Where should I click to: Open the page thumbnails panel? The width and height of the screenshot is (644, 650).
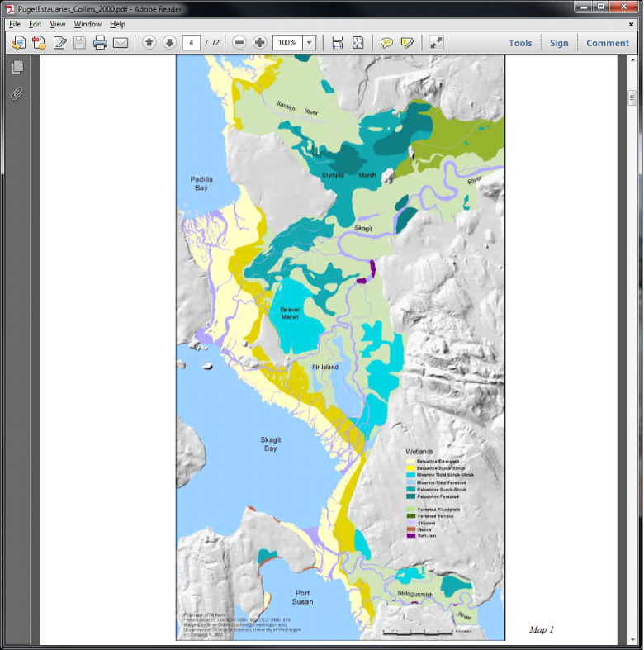coord(17,68)
